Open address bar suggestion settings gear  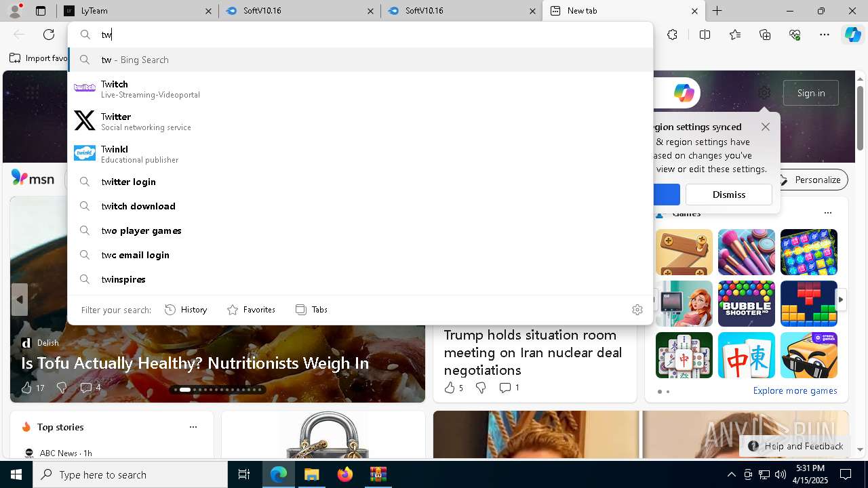pyautogui.click(x=637, y=310)
